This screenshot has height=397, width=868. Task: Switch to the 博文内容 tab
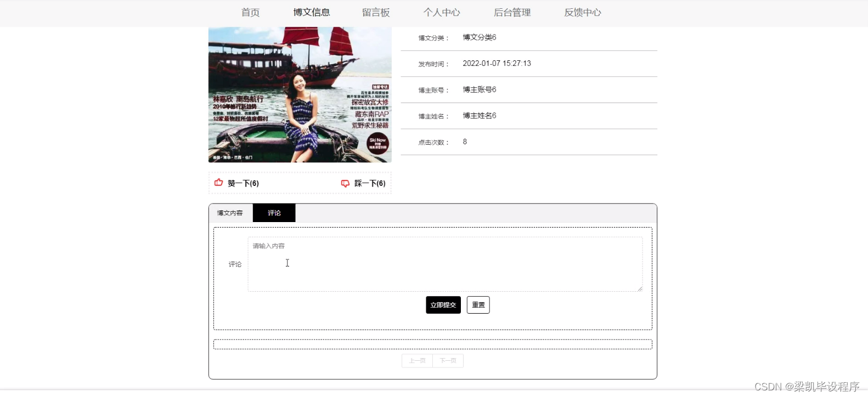coord(230,213)
